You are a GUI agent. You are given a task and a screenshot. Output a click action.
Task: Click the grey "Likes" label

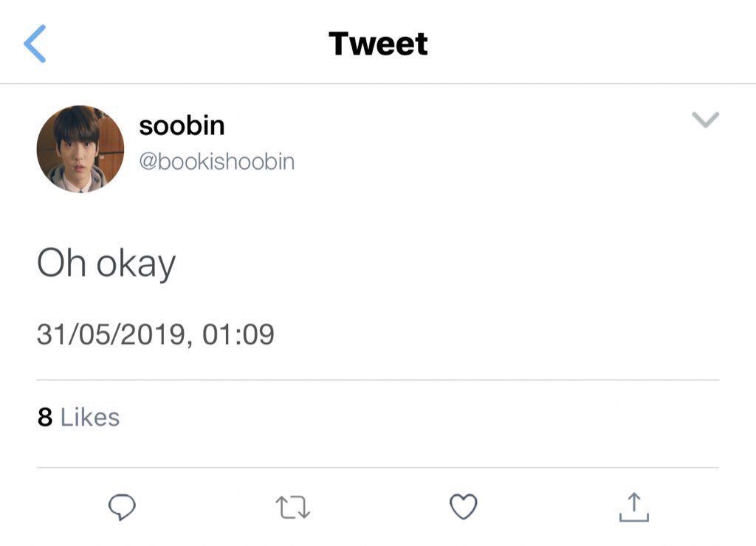click(x=90, y=417)
